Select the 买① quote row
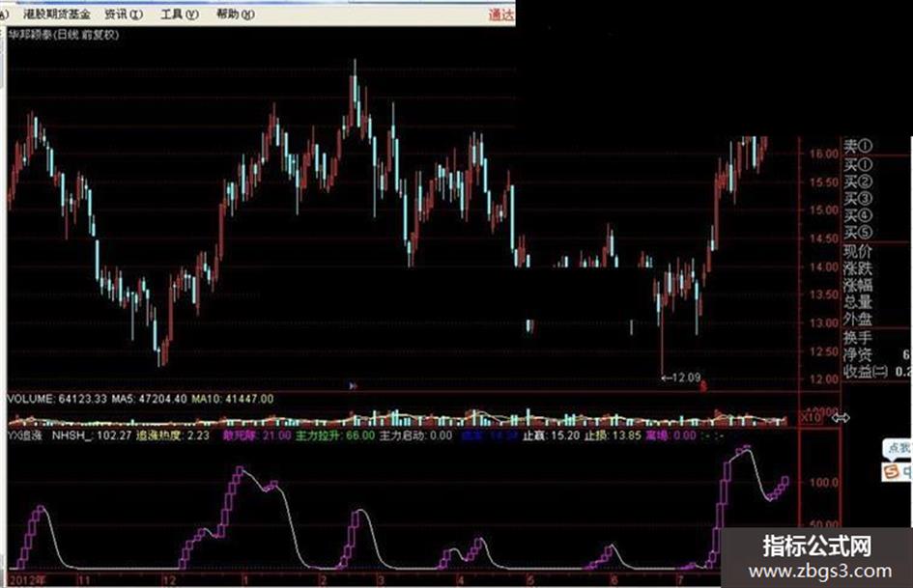Screen dimensions: 913x588 [x=858, y=165]
